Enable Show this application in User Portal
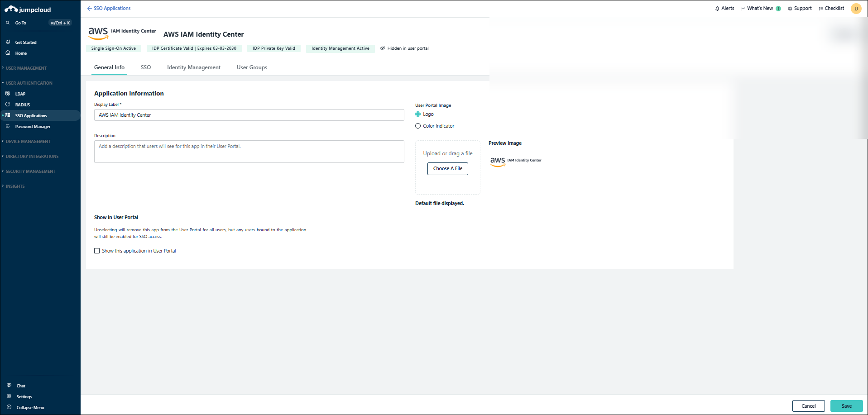This screenshot has height=415, width=868. (x=97, y=251)
